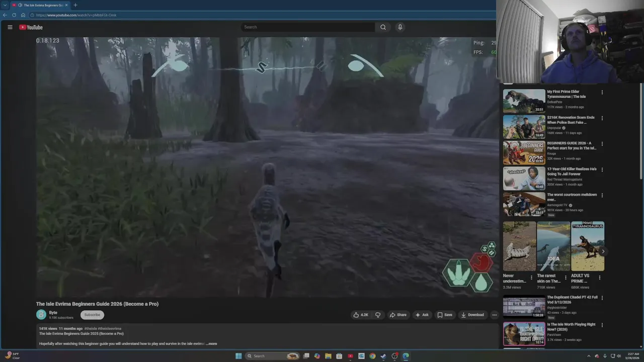Image resolution: width=644 pixels, height=362 pixels.
Task: Mute the tab via speaker icon
Action: pyautogui.click(x=20, y=5)
